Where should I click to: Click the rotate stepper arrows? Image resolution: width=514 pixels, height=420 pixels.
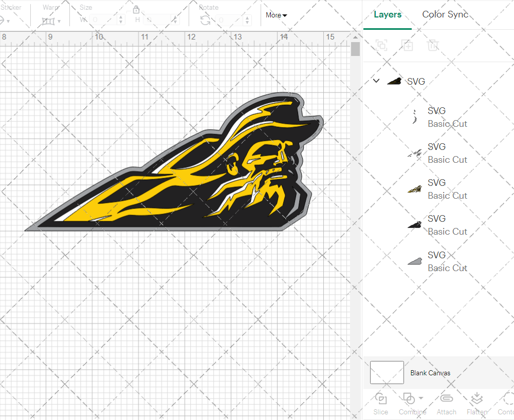click(x=248, y=20)
